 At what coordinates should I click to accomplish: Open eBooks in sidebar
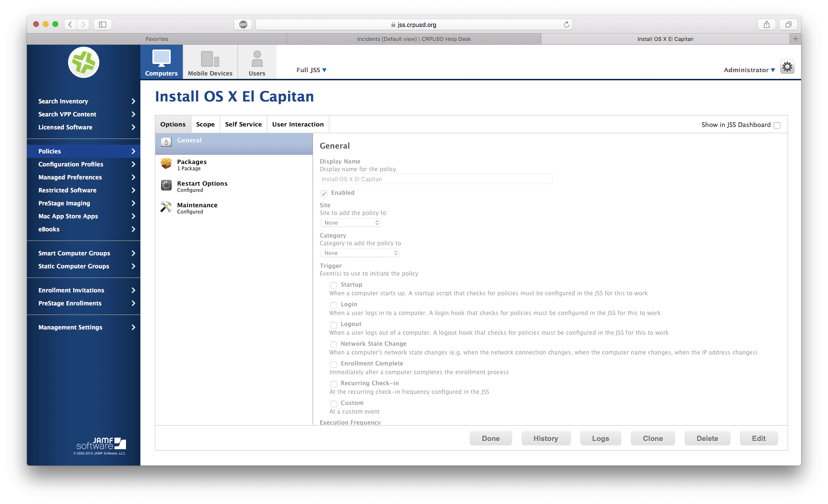[84, 229]
